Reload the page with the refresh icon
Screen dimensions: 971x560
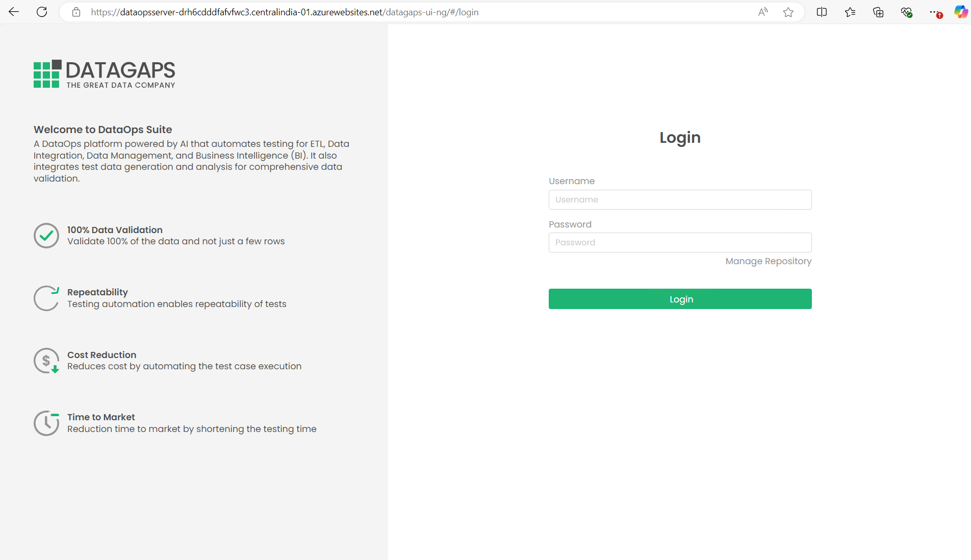click(42, 12)
